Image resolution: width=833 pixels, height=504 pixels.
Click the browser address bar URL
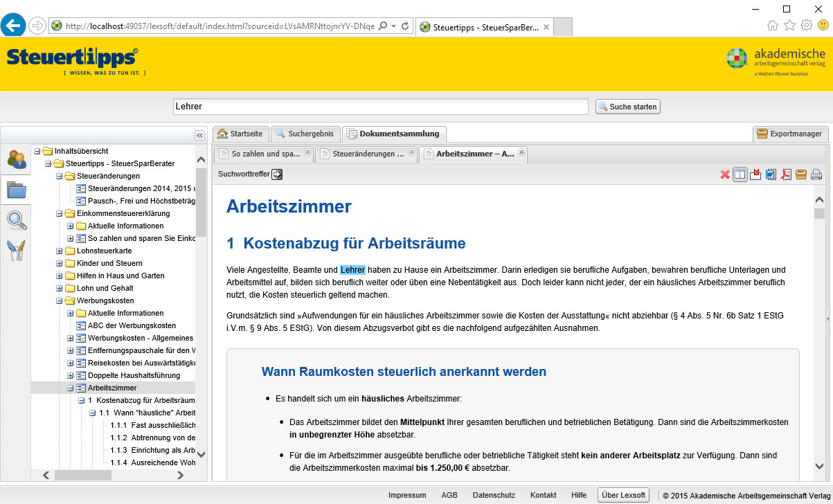pyautogui.click(x=220, y=26)
